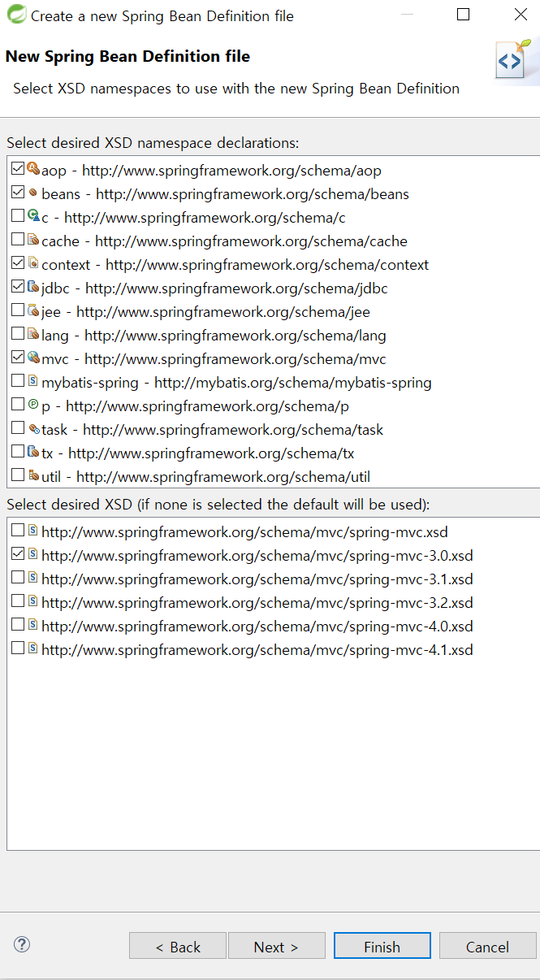The image size is (540, 980).
Task: Uncheck the context namespace checkbox
Action: coord(18,264)
